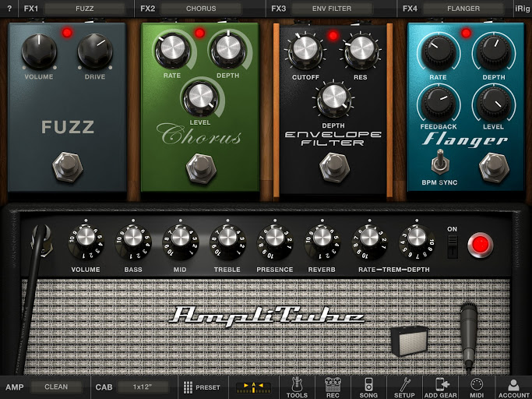Open the CAB 1x12" selector

coord(143,387)
